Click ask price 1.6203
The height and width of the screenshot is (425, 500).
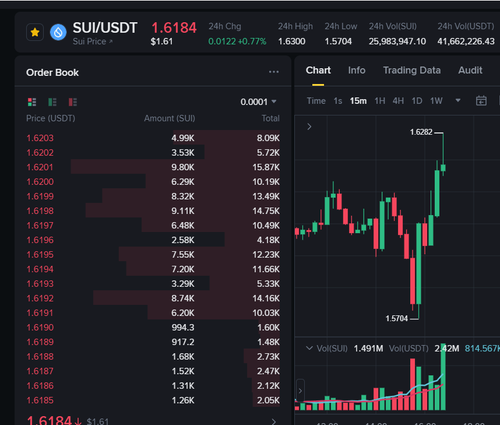point(40,138)
